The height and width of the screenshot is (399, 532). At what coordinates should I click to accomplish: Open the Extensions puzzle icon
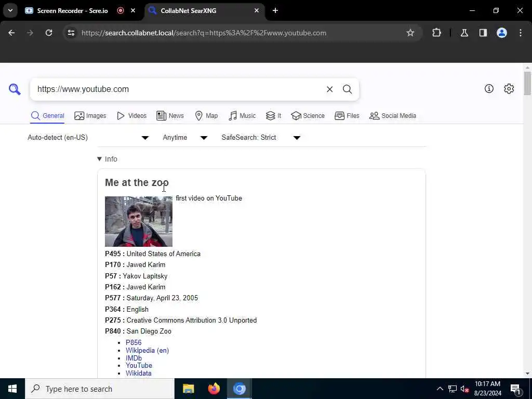click(436, 33)
